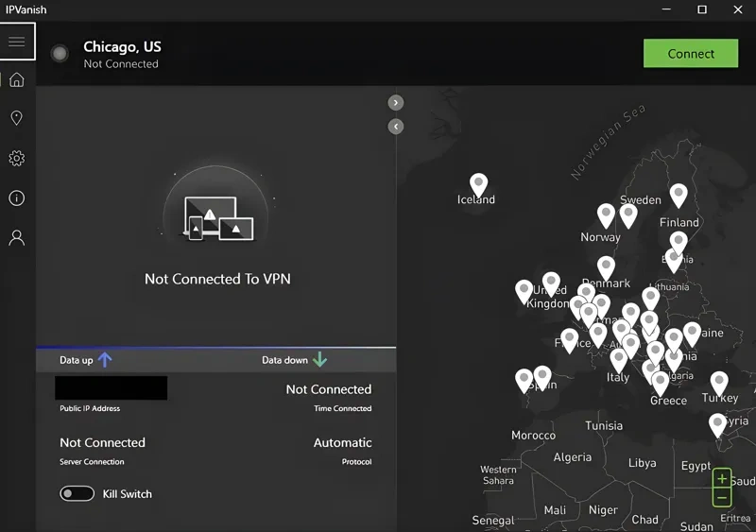Click the Data down arrow icon
This screenshot has width=756, height=532.
click(319, 359)
